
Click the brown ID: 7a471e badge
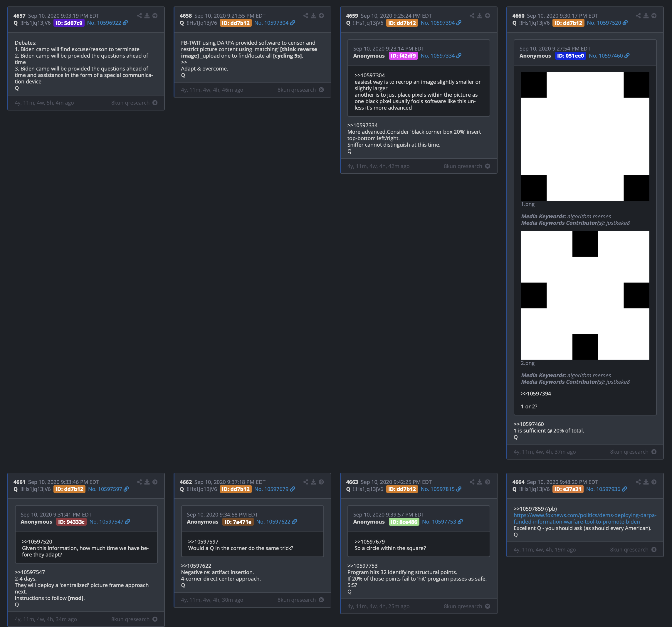(238, 522)
